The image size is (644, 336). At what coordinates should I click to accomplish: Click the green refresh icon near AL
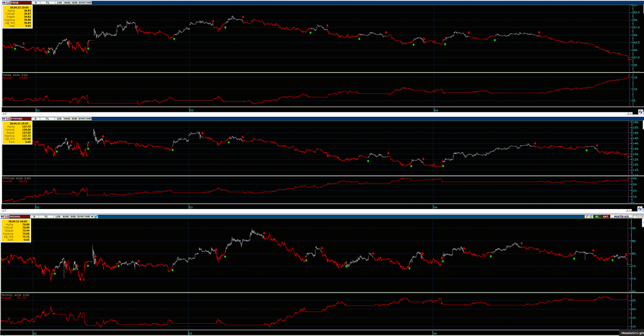tap(591, 216)
